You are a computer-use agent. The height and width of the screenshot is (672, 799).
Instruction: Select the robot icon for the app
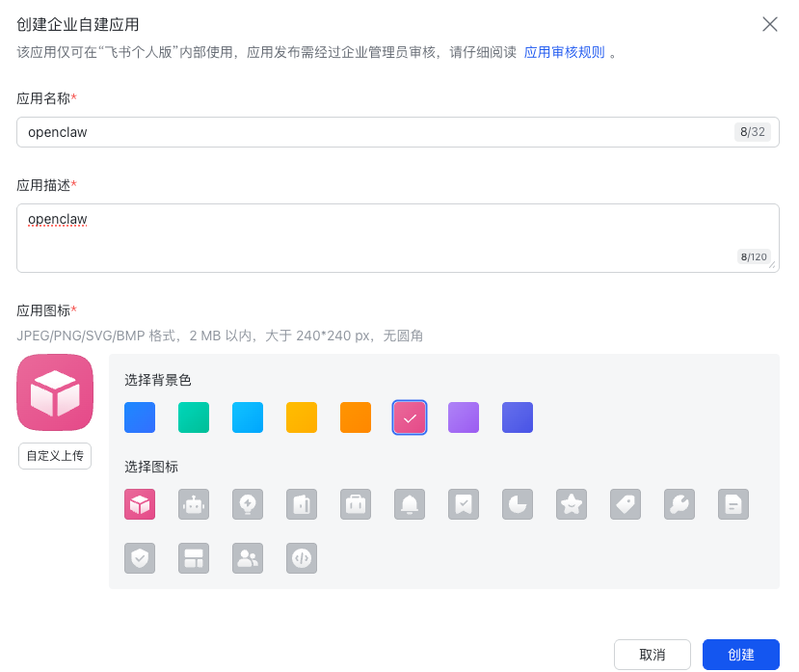[x=194, y=504]
